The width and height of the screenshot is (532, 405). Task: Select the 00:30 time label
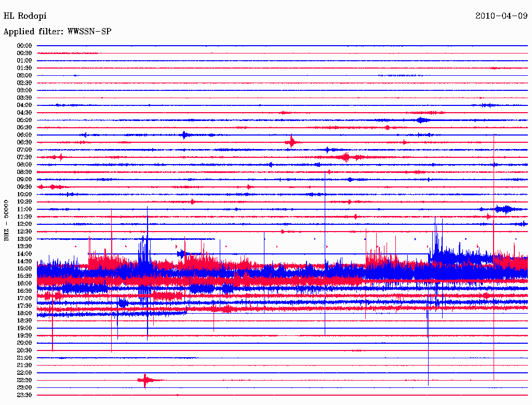tap(24, 53)
